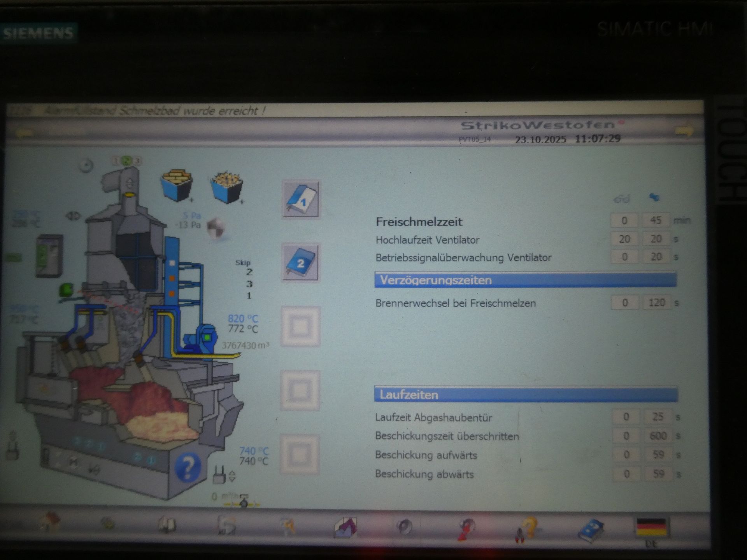This screenshot has height=560, width=747.
Task: Select green skip indicator number 2
Action: pos(126,161)
